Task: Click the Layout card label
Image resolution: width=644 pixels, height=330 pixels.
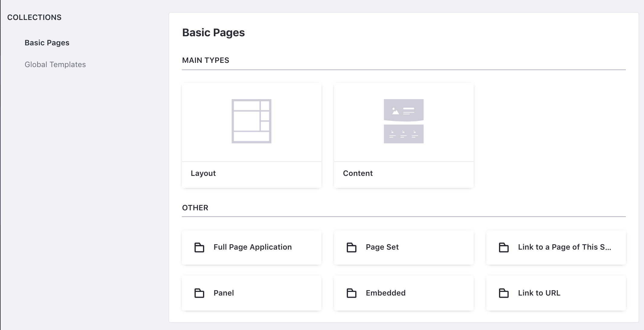Action: coord(203,173)
